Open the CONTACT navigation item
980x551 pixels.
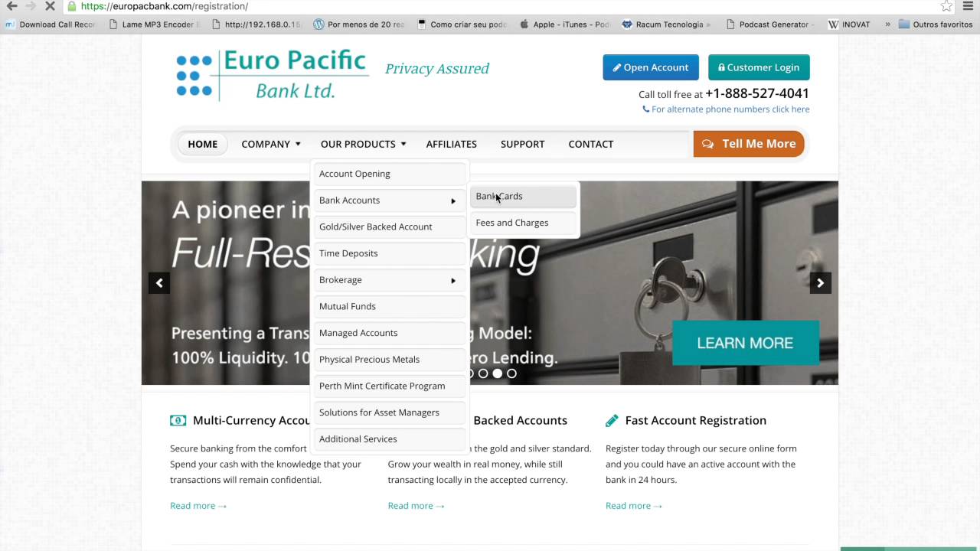pyautogui.click(x=591, y=144)
